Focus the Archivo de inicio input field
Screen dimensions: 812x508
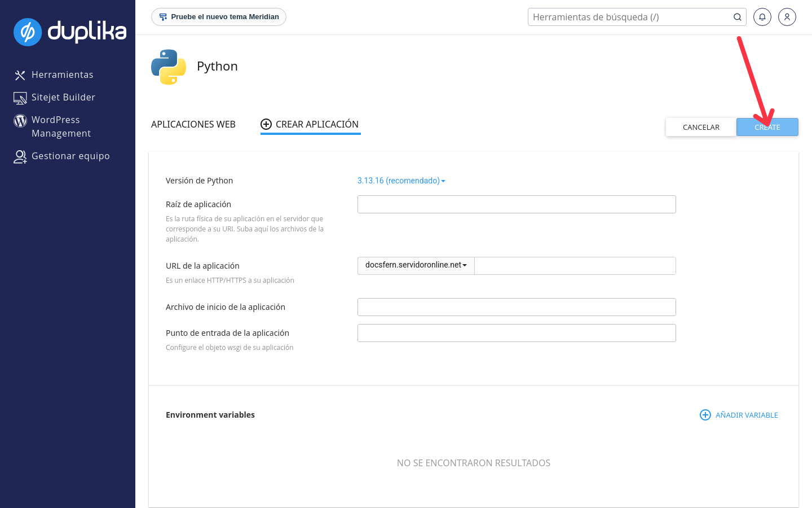click(x=517, y=307)
